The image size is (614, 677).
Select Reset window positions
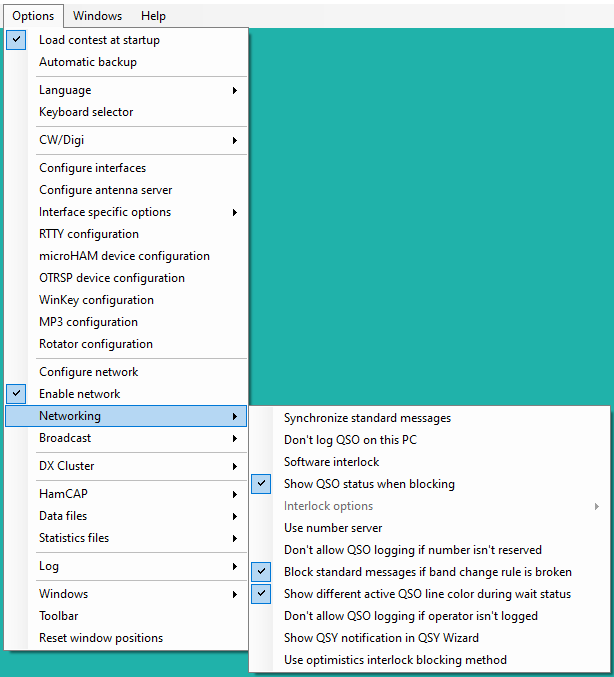126,638
